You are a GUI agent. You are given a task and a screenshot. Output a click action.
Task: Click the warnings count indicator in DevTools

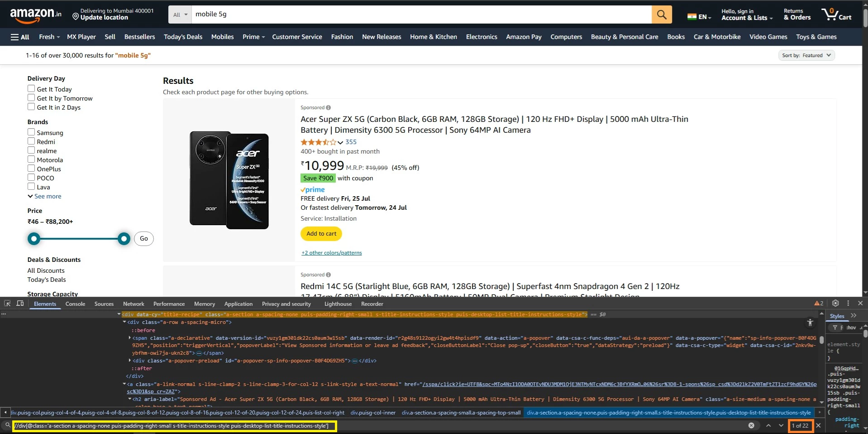(819, 304)
